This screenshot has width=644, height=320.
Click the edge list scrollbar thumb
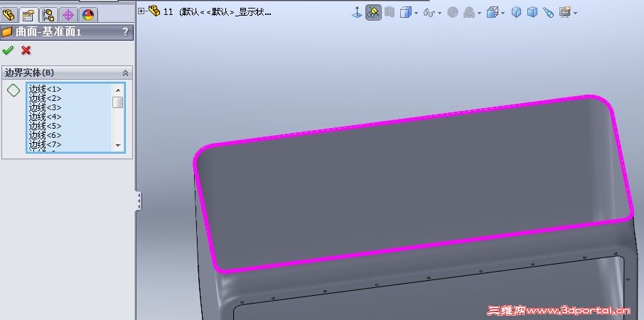118,102
